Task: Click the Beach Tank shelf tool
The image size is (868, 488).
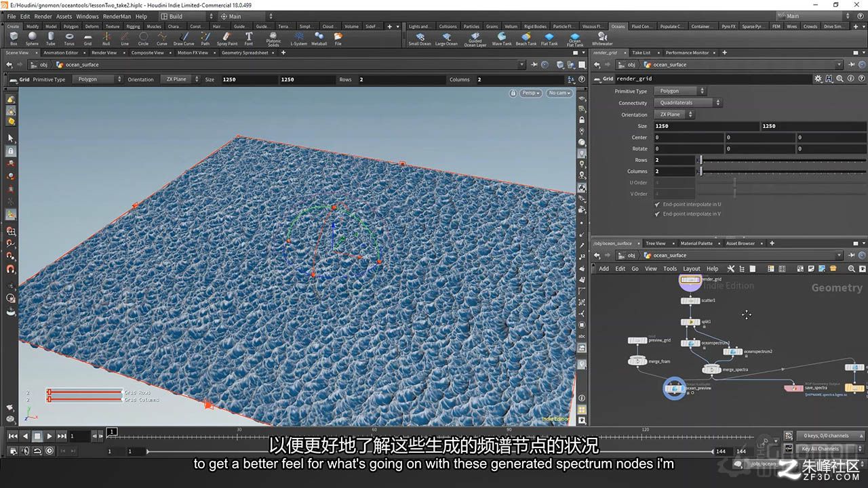Action: [526, 39]
